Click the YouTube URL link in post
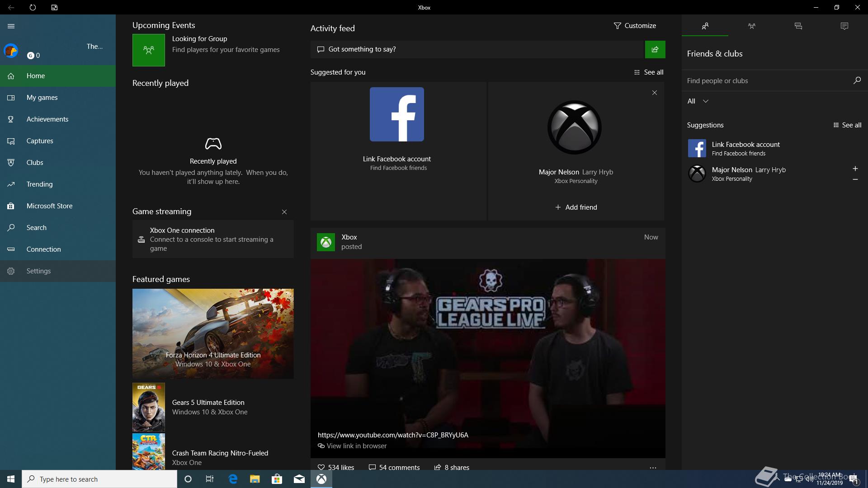 (393, 435)
